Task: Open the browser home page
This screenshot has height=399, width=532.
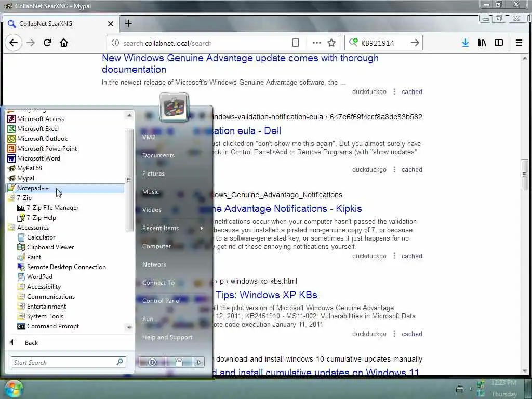Action: (64, 43)
